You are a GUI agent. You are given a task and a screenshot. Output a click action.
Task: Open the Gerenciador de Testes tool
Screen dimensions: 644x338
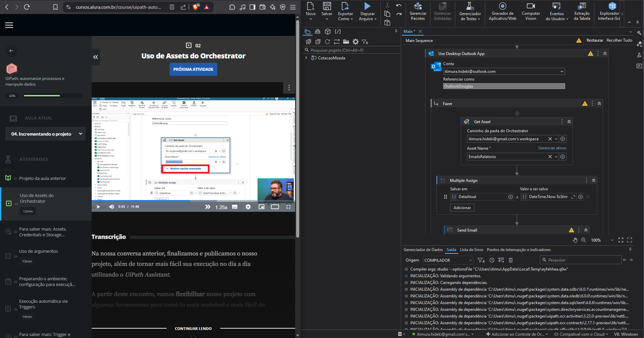tap(470, 11)
